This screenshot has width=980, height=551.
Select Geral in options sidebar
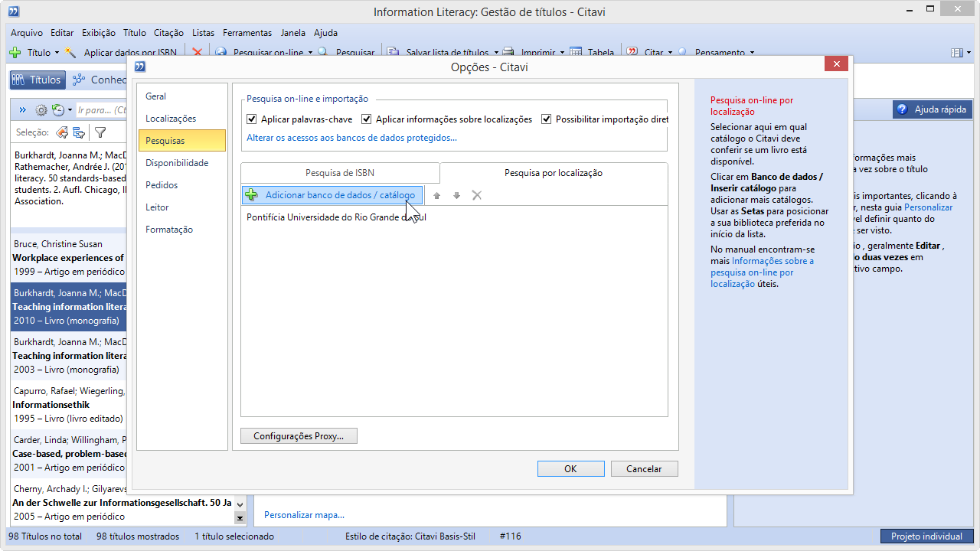pyautogui.click(x=182, y=96)
